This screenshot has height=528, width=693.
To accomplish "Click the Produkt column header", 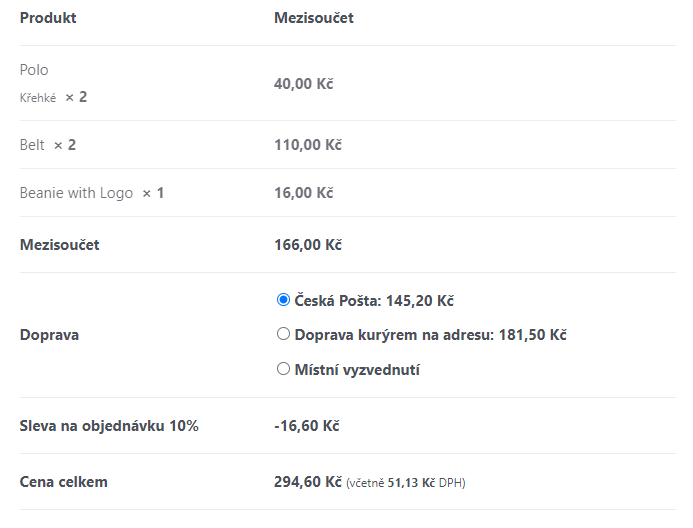I will [x=48, y=18].
